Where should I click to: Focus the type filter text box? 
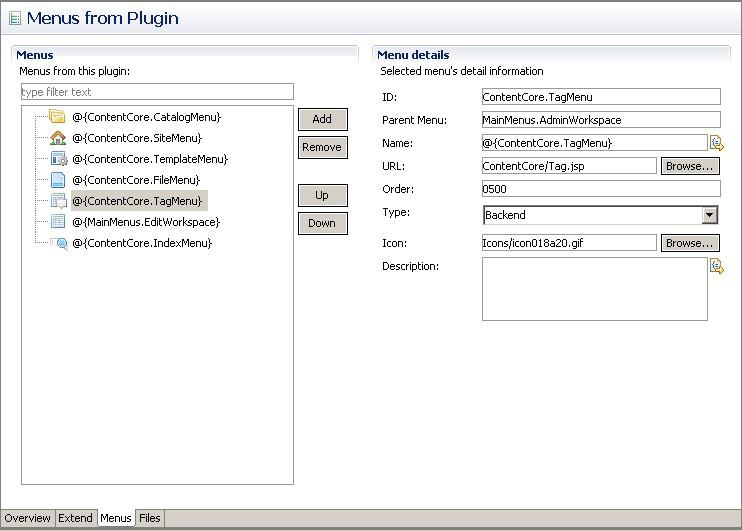click(x=156, y=92)
